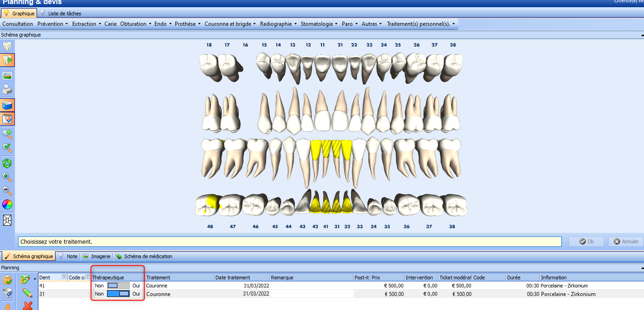
Task: Click the green recycle refresh icon
Action: click(x=7, y=163)
